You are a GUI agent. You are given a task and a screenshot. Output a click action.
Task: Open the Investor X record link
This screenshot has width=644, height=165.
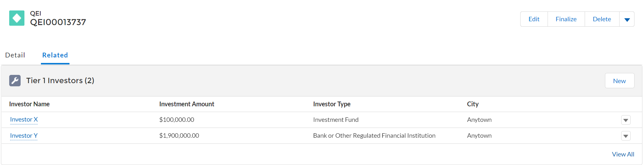click(x=24, y=120)
